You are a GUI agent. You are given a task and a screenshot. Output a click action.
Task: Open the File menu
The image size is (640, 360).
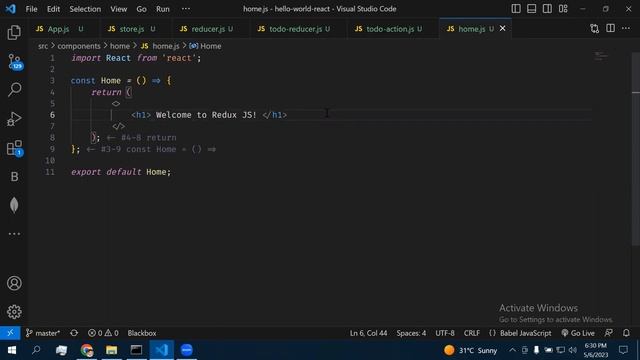click(31, 9)
